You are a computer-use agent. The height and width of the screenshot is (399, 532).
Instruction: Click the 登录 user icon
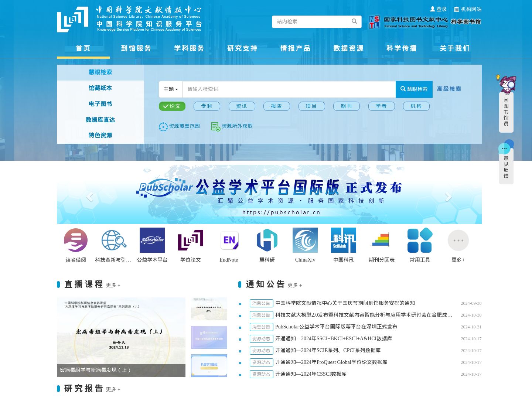[x=438, y=9]
